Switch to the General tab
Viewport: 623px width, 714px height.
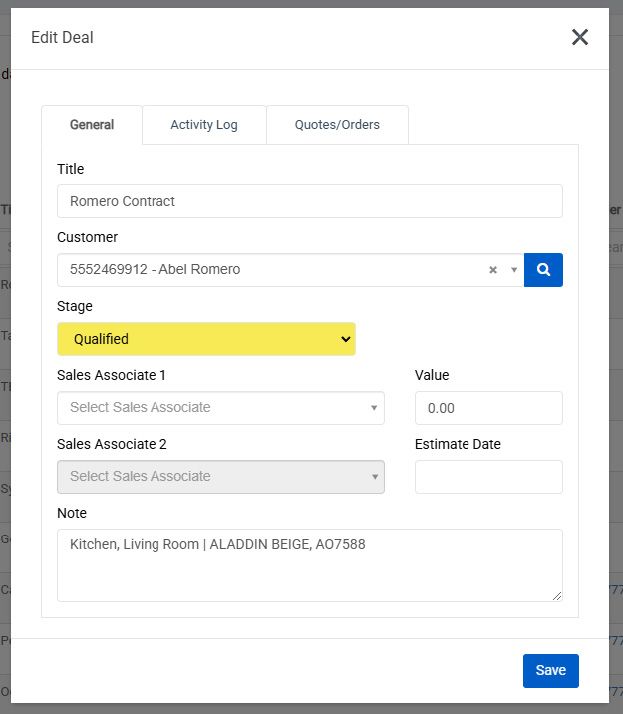[92, 125]
